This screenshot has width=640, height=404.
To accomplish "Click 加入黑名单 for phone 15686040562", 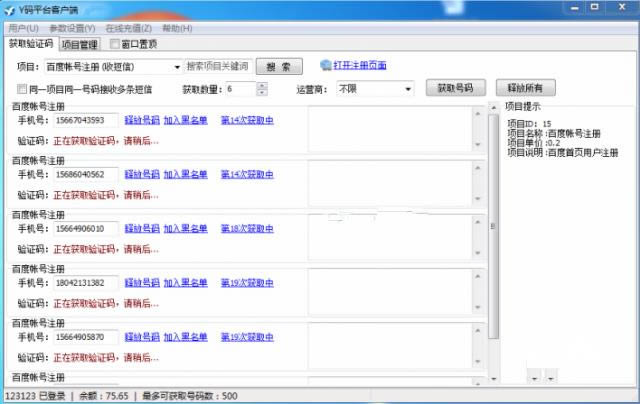I will [185, 174].
